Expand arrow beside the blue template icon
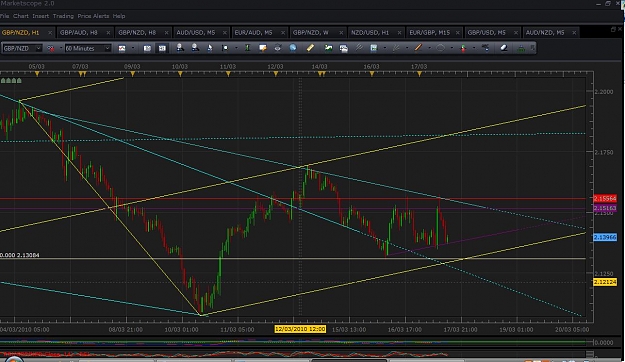 pos(385,48)
